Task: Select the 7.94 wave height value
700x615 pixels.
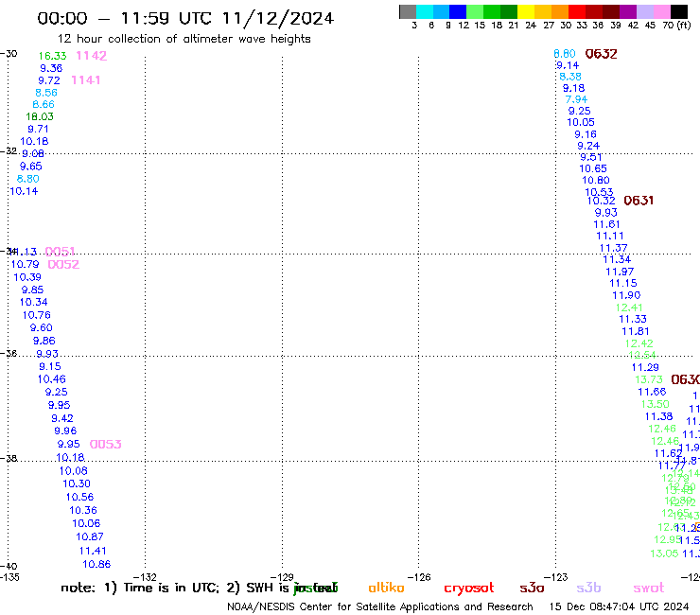Action: click(576, 99)
